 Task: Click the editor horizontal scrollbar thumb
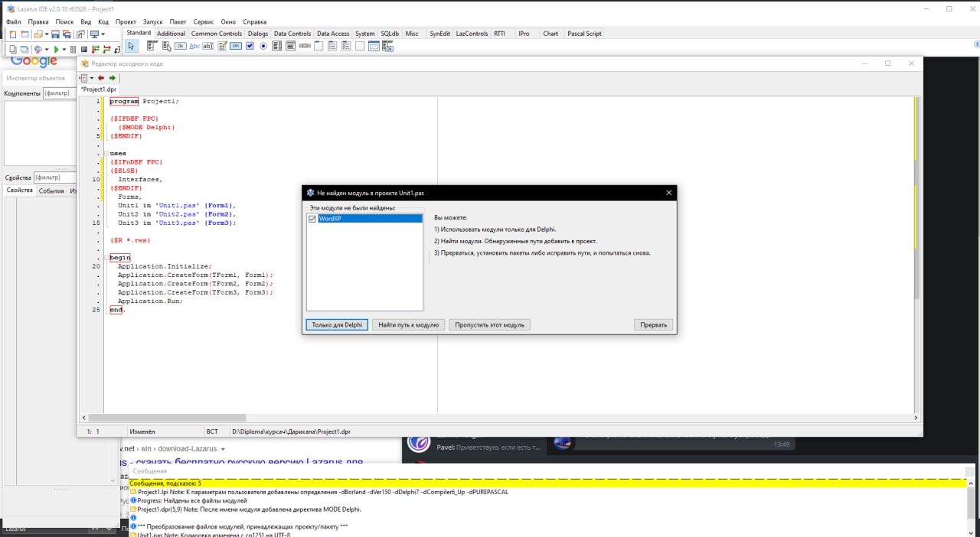167,418
